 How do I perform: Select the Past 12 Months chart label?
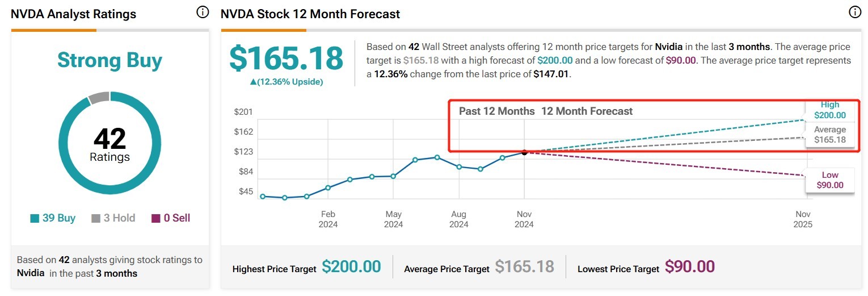tap(497, 111)
